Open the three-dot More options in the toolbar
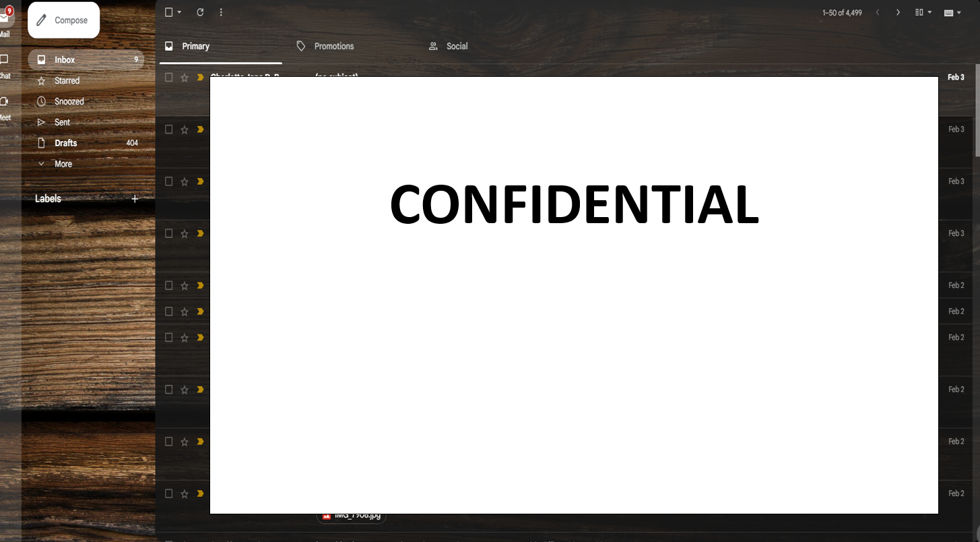980x542 pixels. tap(221, 12)
